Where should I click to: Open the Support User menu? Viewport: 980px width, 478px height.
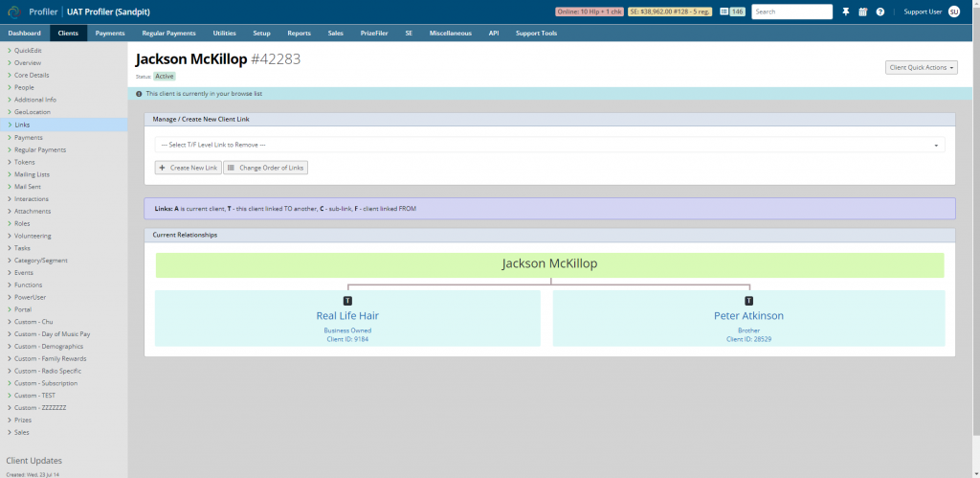(x=923, y=11)
